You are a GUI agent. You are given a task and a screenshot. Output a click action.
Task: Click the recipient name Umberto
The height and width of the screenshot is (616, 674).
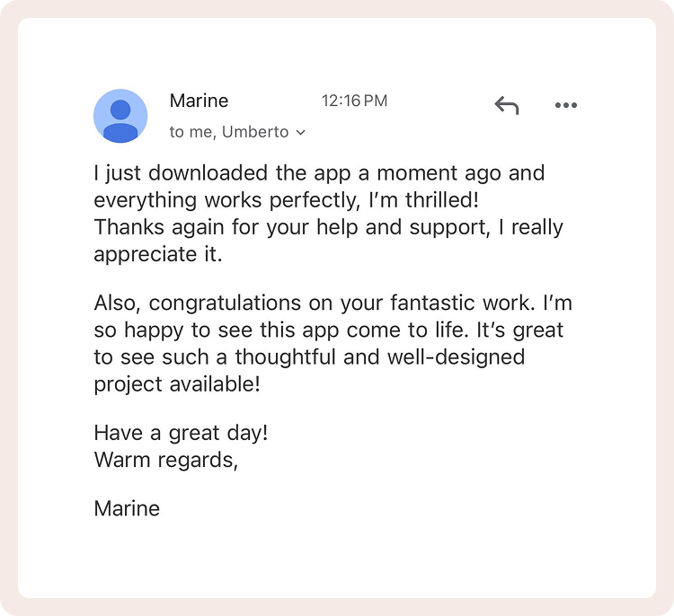point(255,132)
